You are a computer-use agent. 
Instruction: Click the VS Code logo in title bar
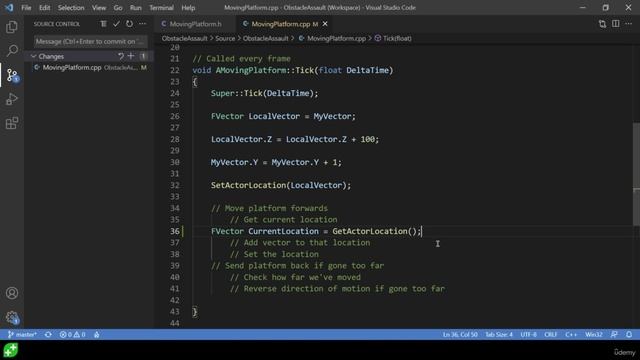pyautogui.click(x=9, y=7)
